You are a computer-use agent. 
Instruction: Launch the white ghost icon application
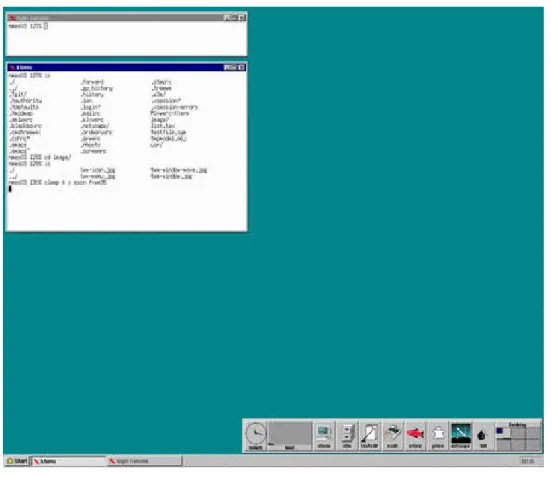tap(438, 435)
